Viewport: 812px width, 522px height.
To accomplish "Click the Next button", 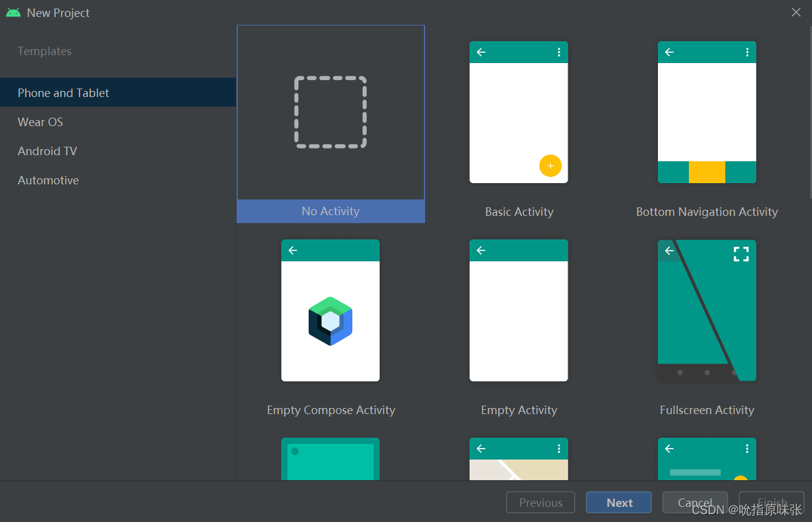I will [x=619, y=503].
